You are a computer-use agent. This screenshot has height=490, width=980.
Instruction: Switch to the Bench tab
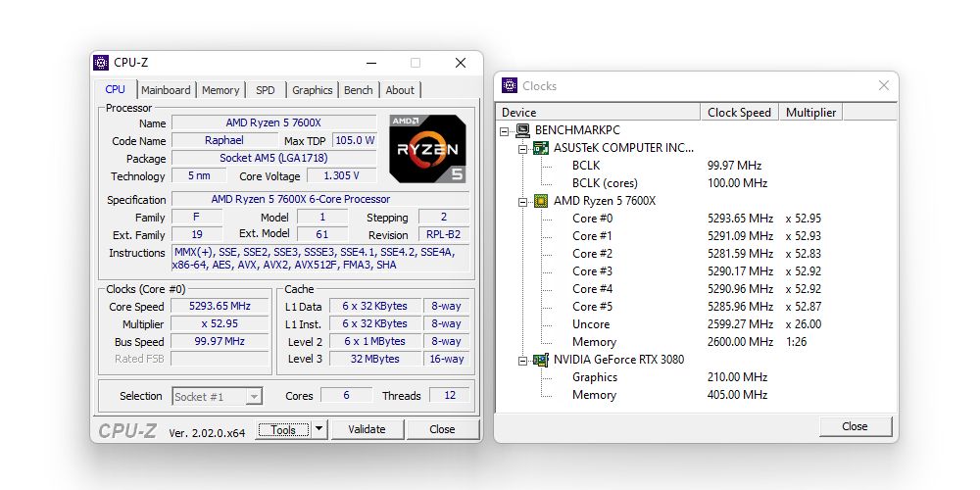(x=358, y=90)
